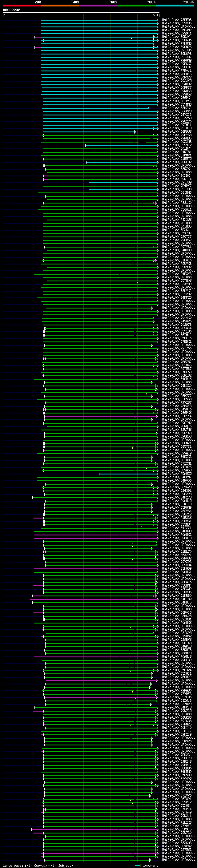Image resolution: width=197 pixels, height=868 pixels.
Task: Select the UniRef100_B9NGP8 entry
Action: click(176, 54)
